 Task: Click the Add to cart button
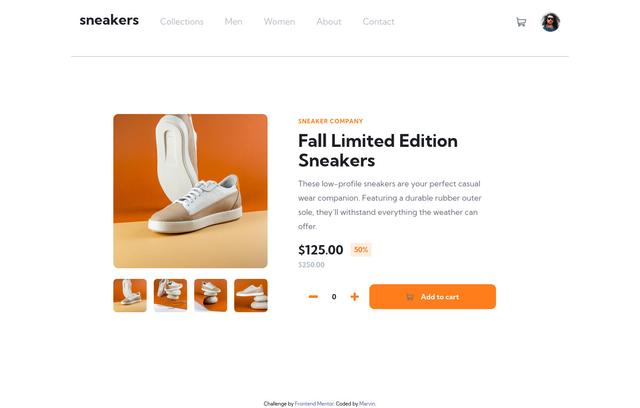(x=433, y=297)
